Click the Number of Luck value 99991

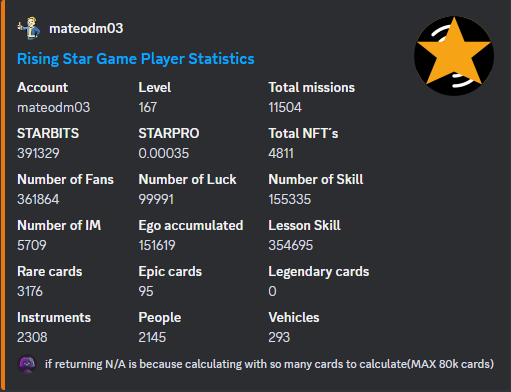coord(156,199)
